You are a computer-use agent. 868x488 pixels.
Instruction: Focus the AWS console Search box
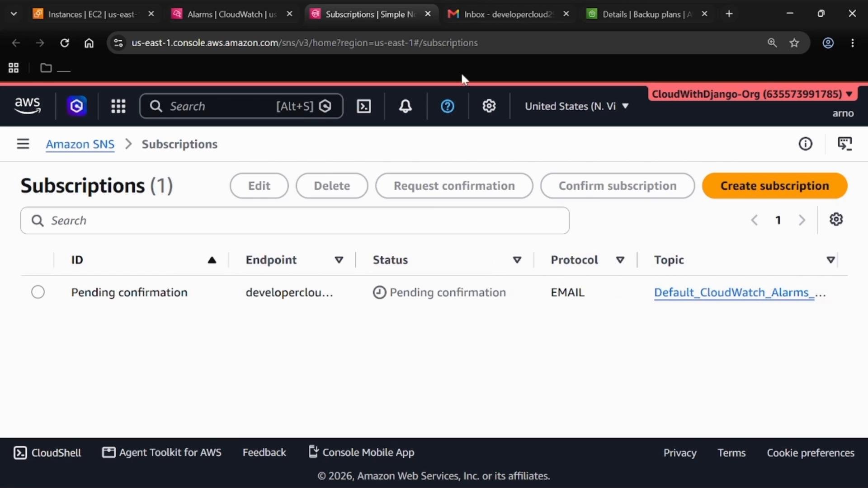pos(241,106)
